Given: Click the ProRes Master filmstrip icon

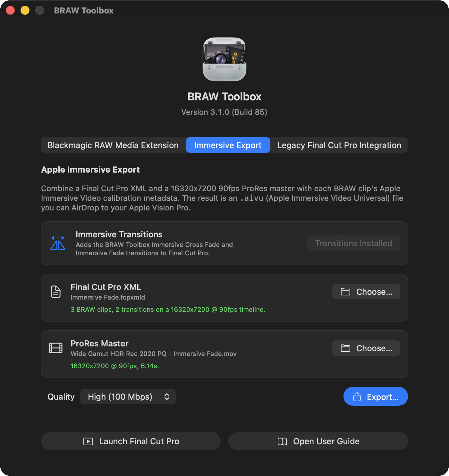Looking at the screenshot, I should click(56, 348).
